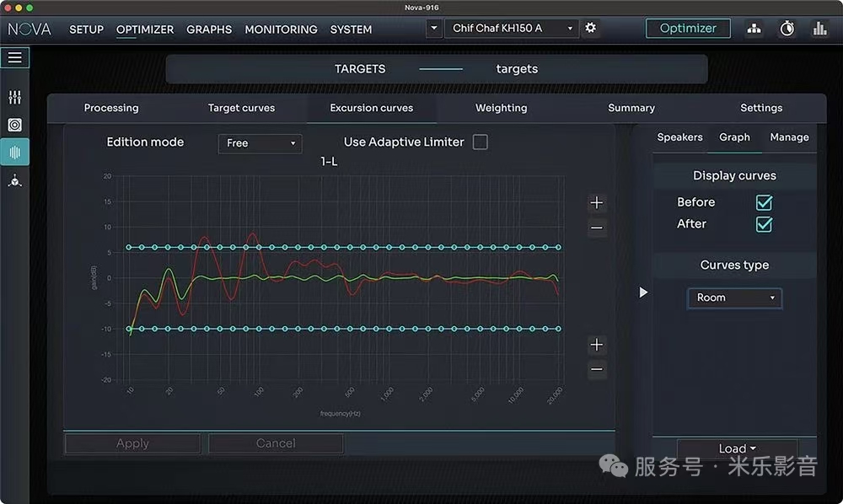
Task: Open the 3D node layout sidebar icon
Action: [14, 180]
